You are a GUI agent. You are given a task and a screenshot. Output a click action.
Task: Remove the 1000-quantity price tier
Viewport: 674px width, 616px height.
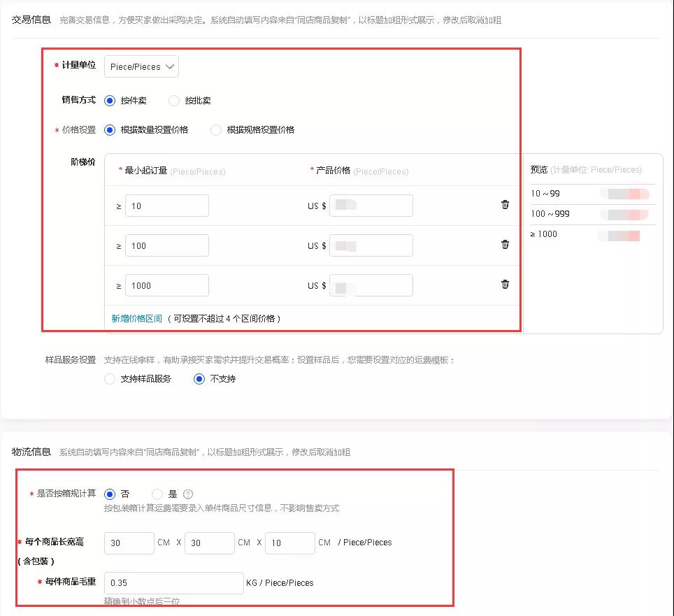click(505, 285)
